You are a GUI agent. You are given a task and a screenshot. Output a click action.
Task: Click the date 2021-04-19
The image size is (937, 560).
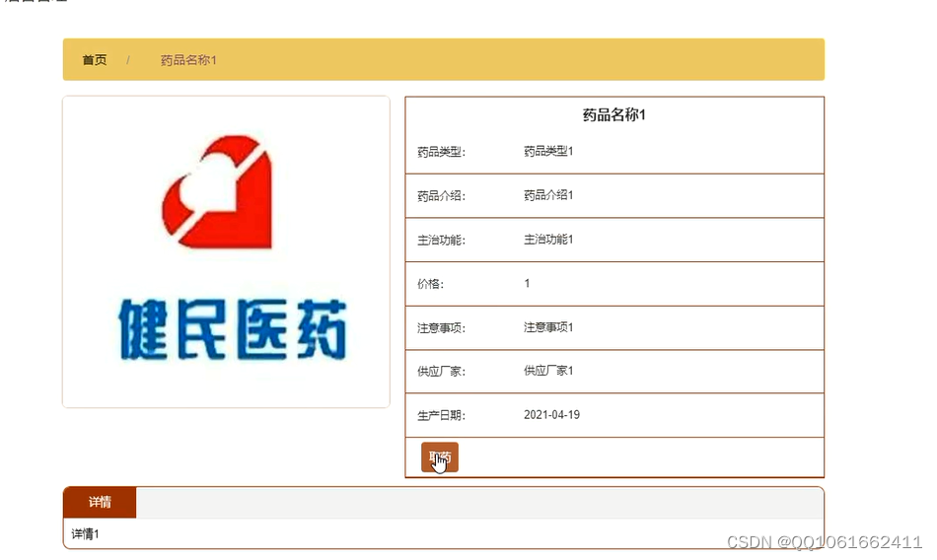[551, 415]
